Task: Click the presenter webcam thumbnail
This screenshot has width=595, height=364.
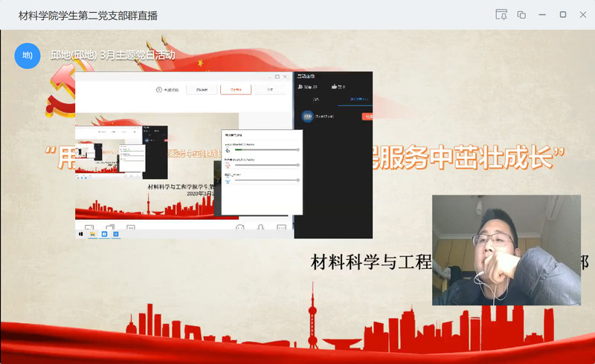Action: (x=506, y=250)
